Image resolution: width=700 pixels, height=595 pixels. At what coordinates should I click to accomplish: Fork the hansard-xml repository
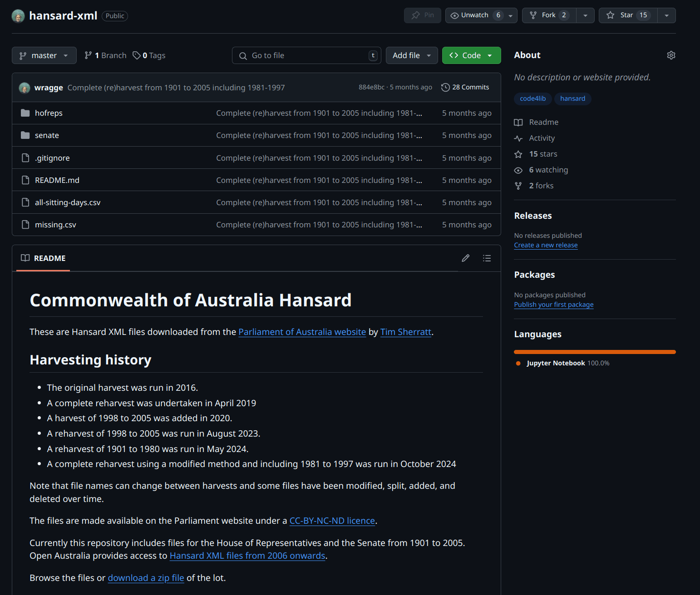tap(549, 15)
